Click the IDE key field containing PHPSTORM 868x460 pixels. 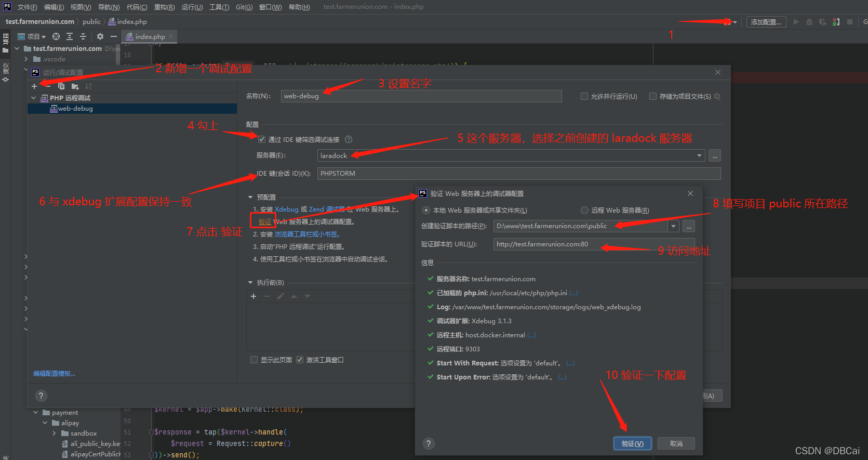tap(519, 174)
